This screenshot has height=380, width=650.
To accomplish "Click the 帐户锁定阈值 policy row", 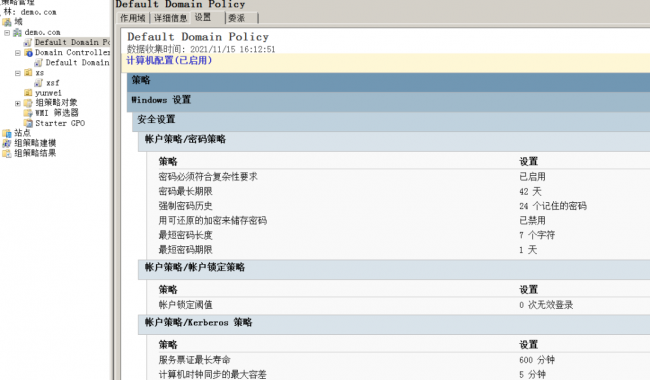I will [398, 305].
